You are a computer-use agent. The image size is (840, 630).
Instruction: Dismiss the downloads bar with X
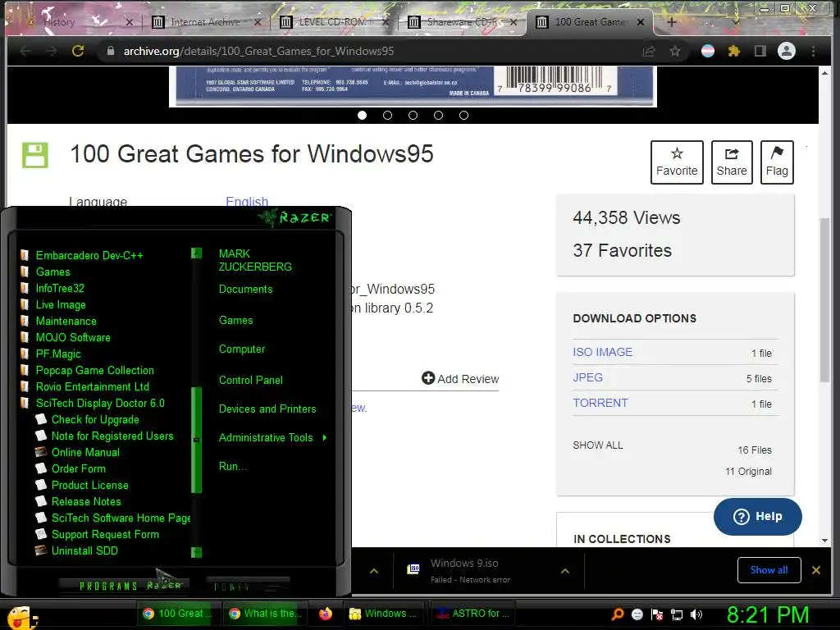(x=816, y=570)
